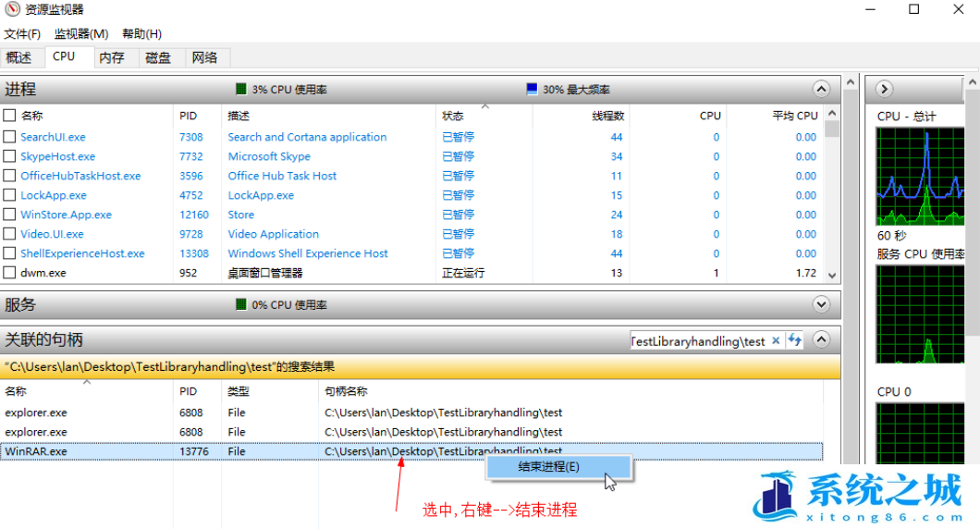Collapse the graphs pane arrow button

click(x=884, y=89)
